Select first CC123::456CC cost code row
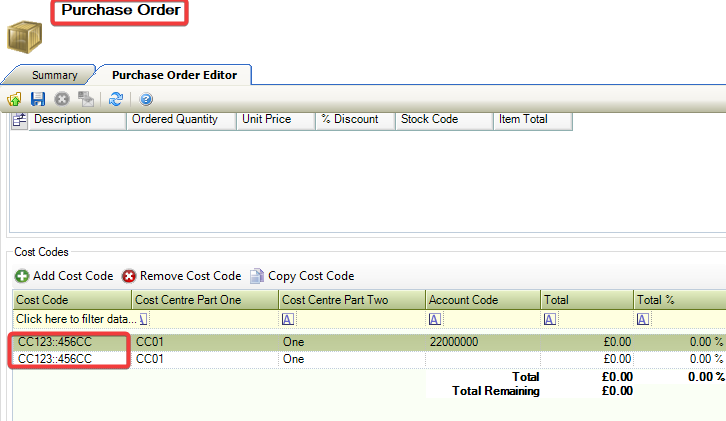 pyautogui.click(x=70, y=342)
